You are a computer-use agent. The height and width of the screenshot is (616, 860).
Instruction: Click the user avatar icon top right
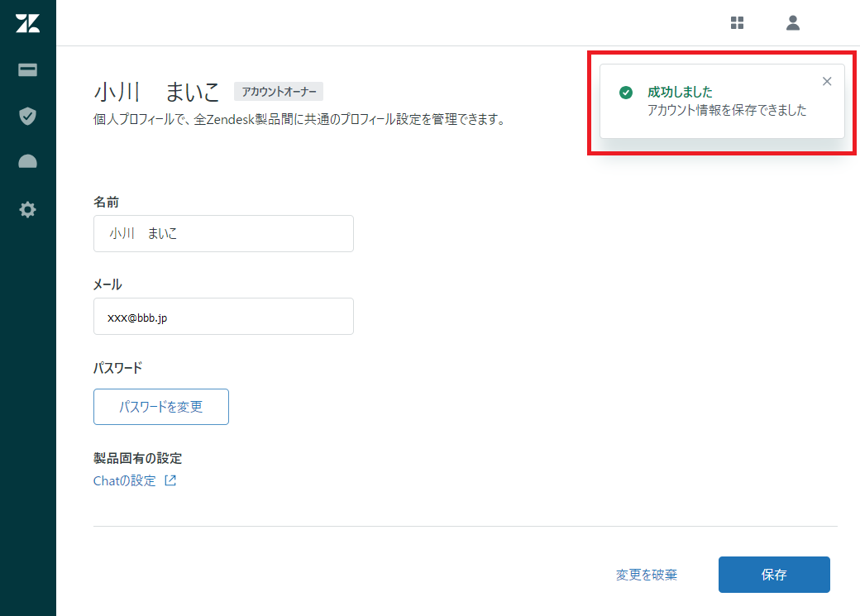792,22
